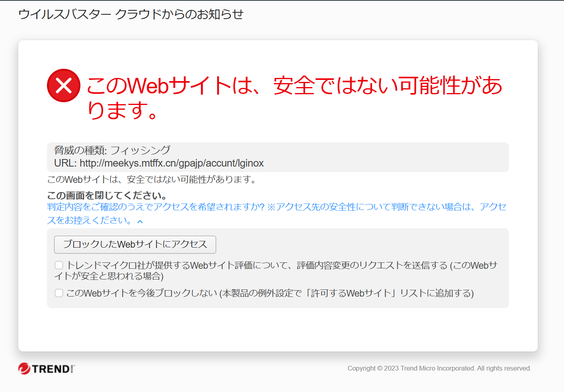
Task: Access the blocked website via the button
Action: click(x=135, y=245)
